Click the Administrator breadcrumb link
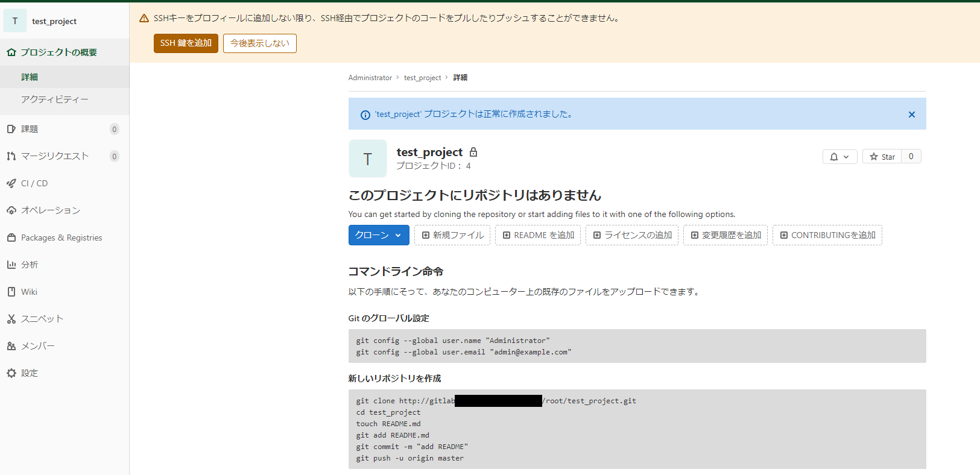 [x=370, y=78]
